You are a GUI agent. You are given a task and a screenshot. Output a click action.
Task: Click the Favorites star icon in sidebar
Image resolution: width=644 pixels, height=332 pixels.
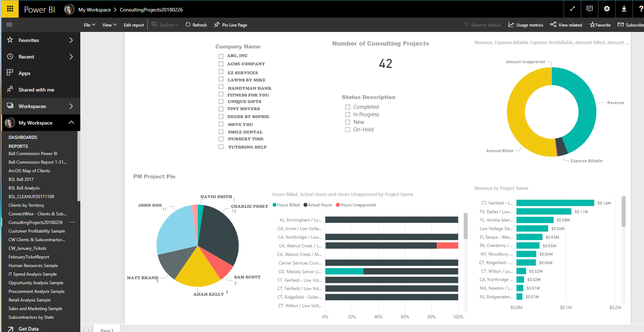pyautogui.click(x=10, y=40)
